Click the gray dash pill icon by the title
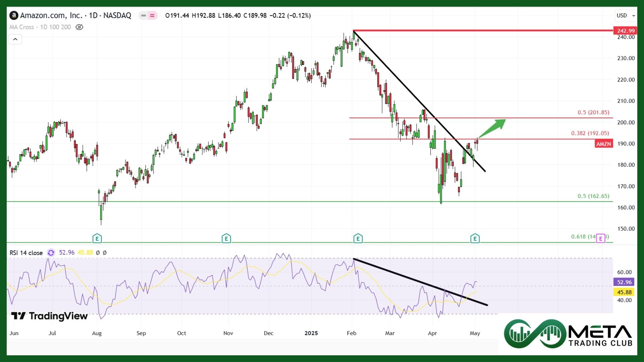The image size is (644, 362). 144,15
